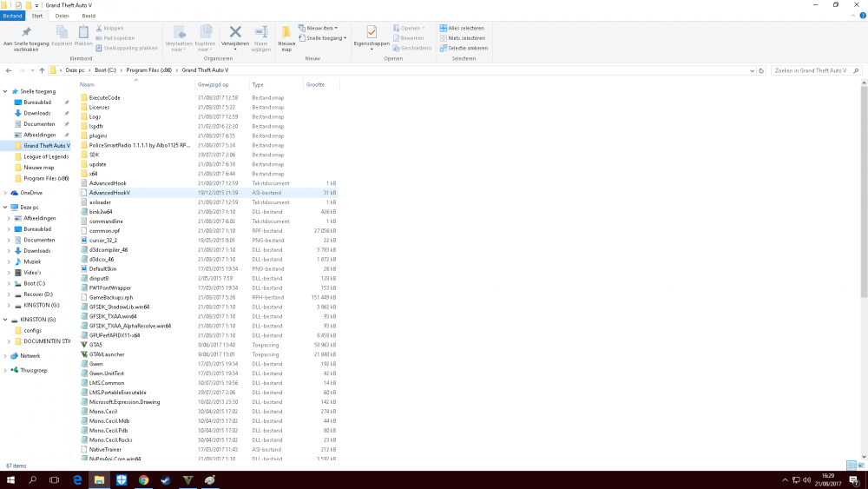Select the GTAVLauncher application file
868x489 pixels.
coord(107,354)
